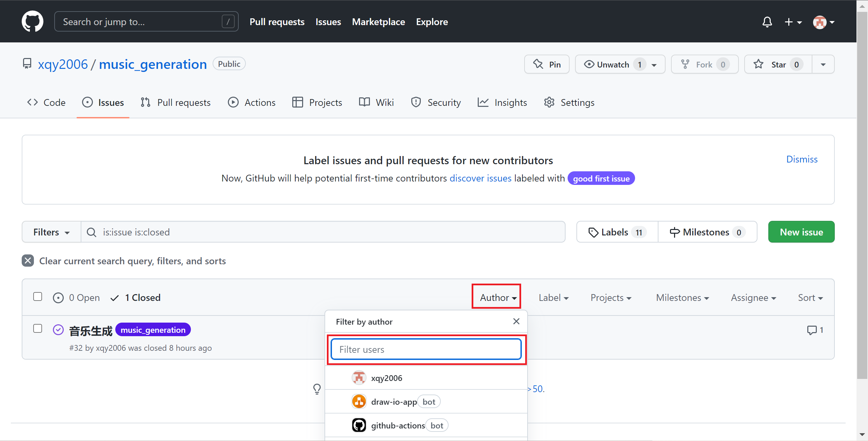Click the repository book icon
The height and width of the screenshot is (441, 868).
[x=27, y=64]
